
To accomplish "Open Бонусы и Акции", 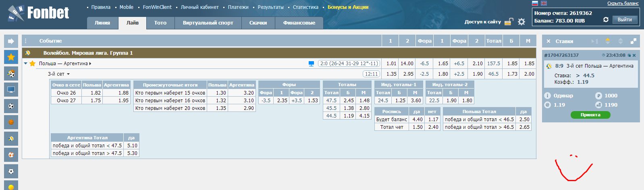I will (x=348, y=7).
